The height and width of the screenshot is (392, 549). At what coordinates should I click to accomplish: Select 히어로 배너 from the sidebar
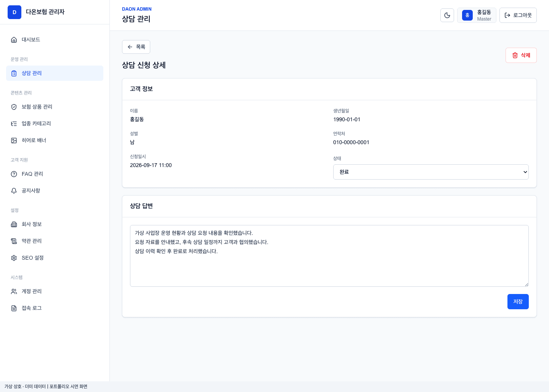55,140
